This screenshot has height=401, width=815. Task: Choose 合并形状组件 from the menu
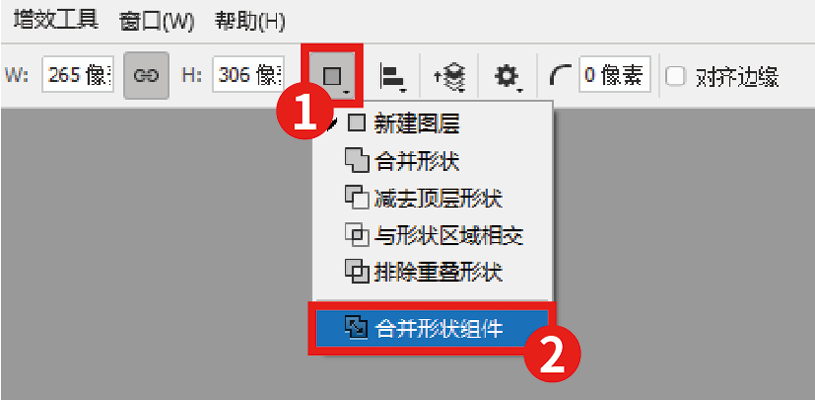coord(432,328)
